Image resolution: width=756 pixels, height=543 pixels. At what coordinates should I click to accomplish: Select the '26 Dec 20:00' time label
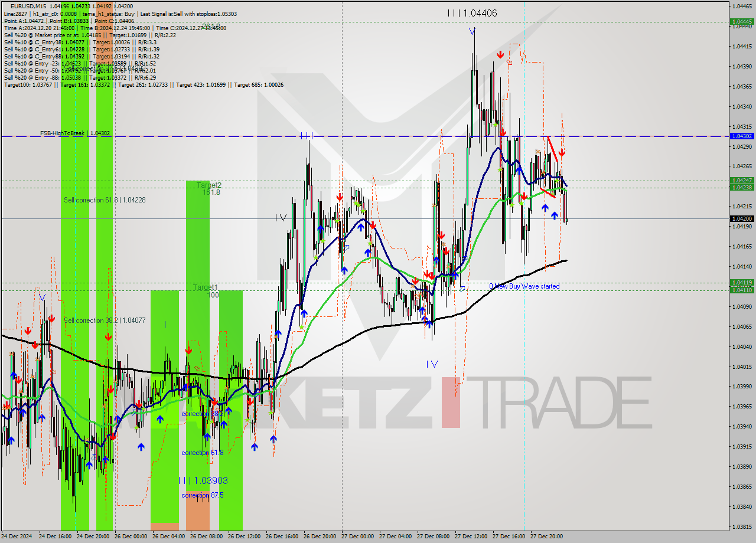[320, 537]
